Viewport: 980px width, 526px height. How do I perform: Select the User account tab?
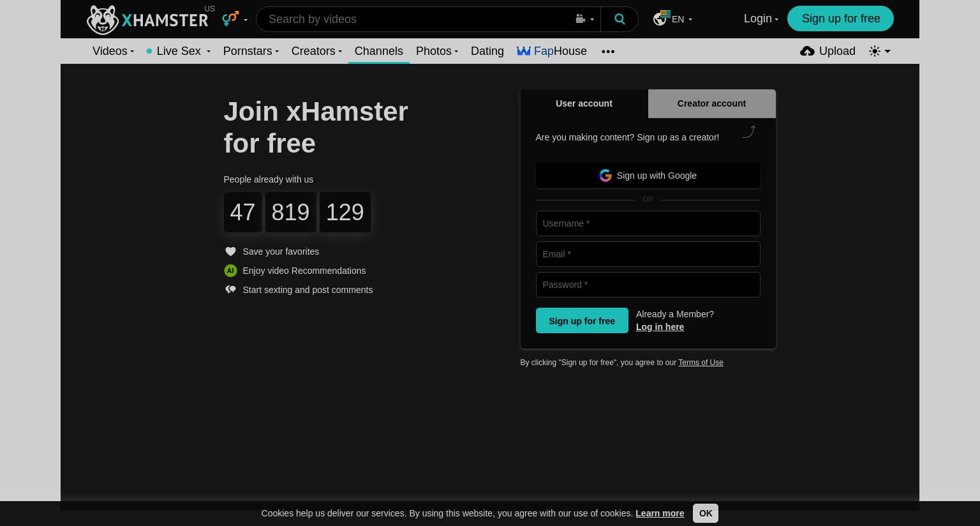pos(584,103)
